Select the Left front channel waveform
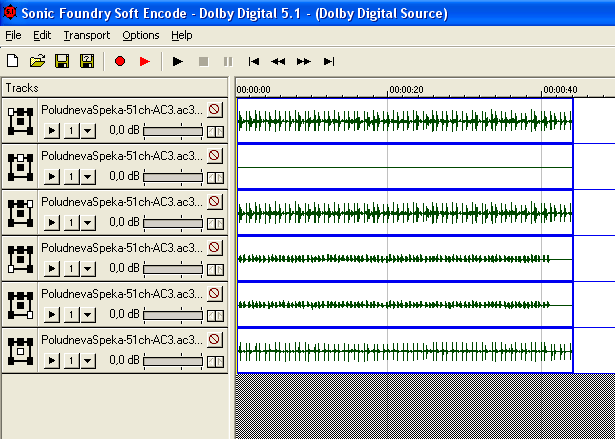Viewport: 615px width, 439px height. click(405, 121)
